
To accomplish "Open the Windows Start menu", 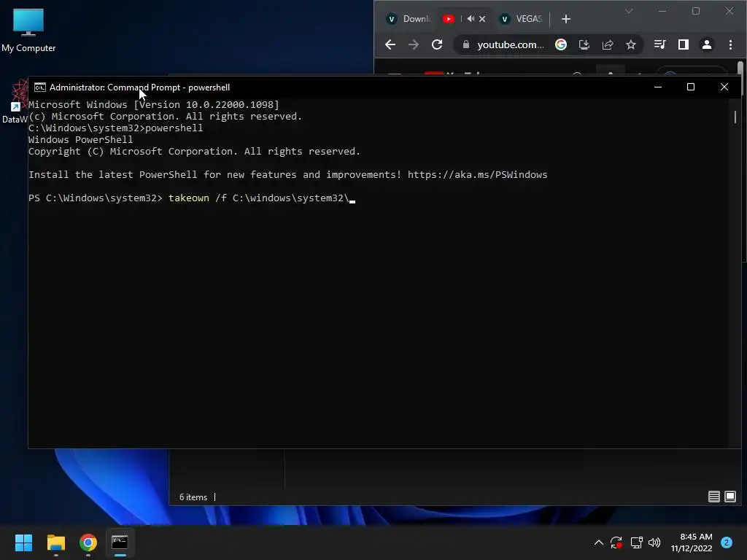I will [x=23, y=542].
